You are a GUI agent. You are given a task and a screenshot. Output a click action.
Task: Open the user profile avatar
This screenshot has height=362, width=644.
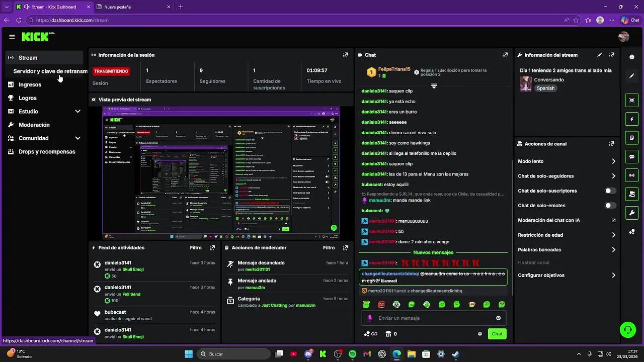(x=624, y=37)
